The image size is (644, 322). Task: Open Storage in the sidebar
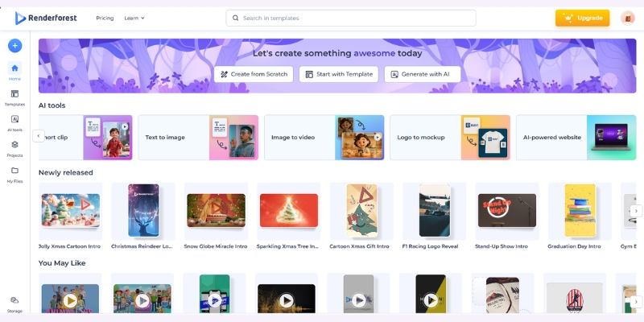[x=14, y=304]
